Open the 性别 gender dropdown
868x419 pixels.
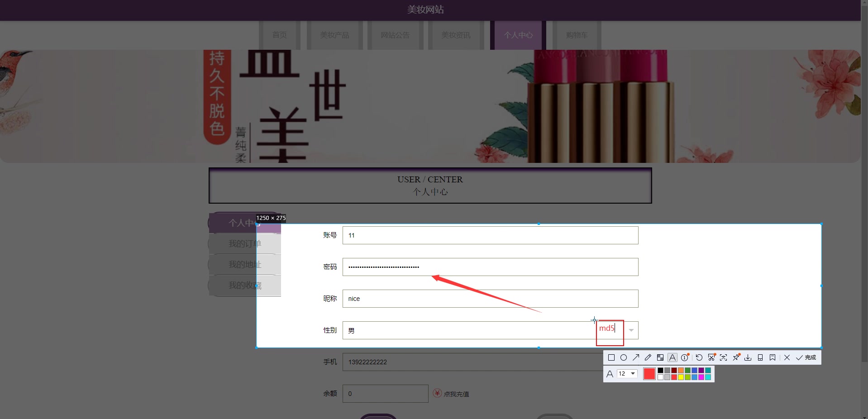click(x=631, y=330)
